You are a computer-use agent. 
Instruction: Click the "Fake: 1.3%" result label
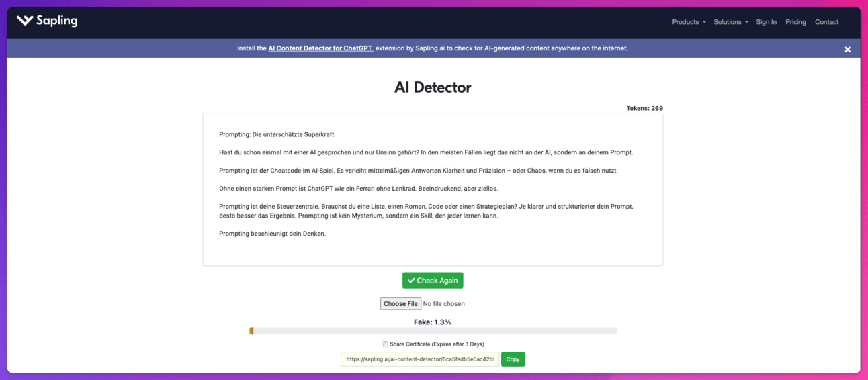[433, 322]
